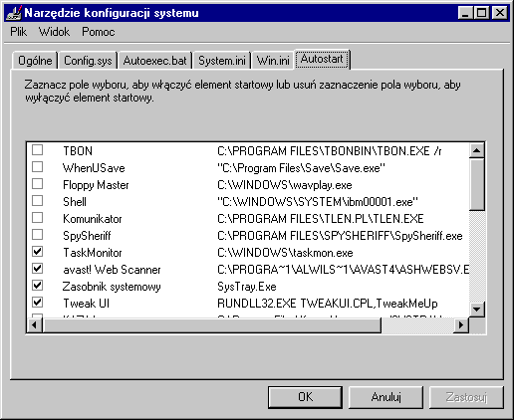Uncheck the TaskMonitor startup item
Viewport: 514px width, 420px height.
click(x=38, y=252)
